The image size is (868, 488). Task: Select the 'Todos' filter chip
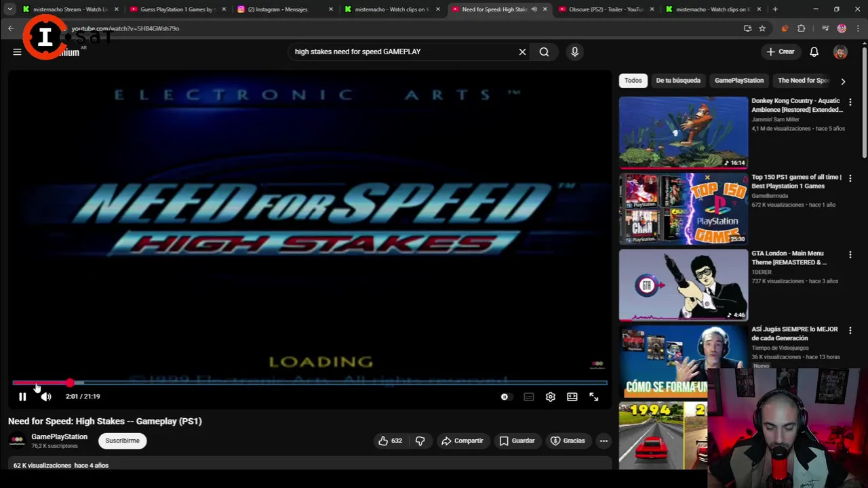(633, 81)
